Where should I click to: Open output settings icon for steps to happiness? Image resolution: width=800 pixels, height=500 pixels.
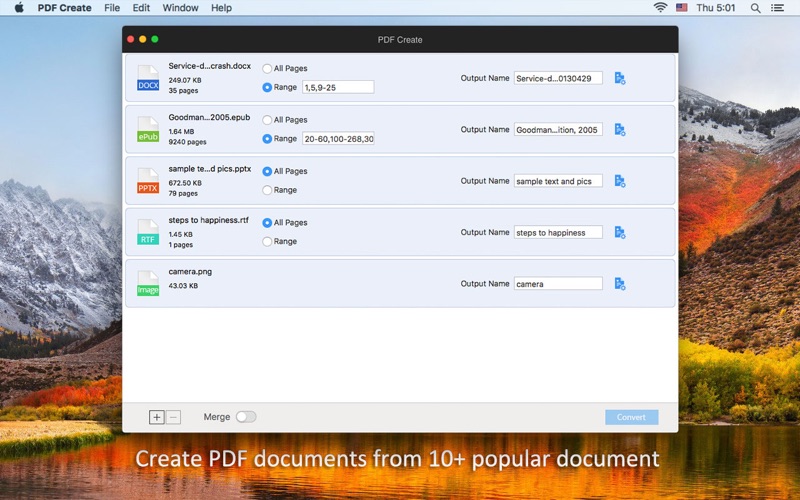620,232
